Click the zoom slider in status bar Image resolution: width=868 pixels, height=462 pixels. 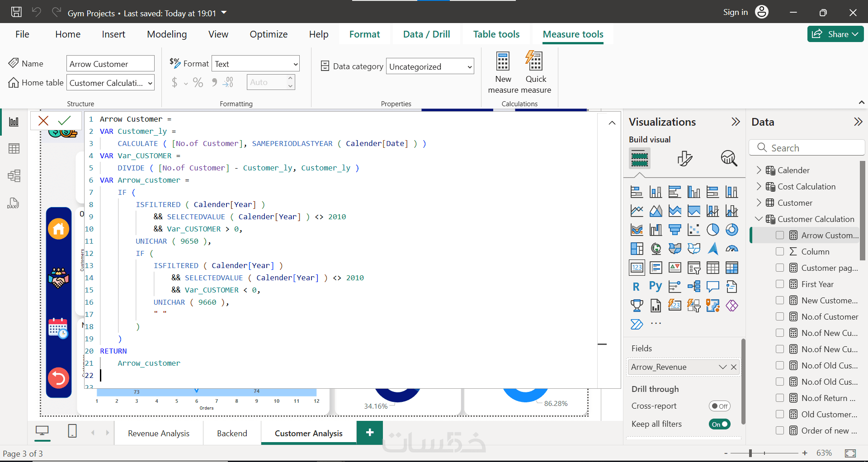[x=750, y=453]
